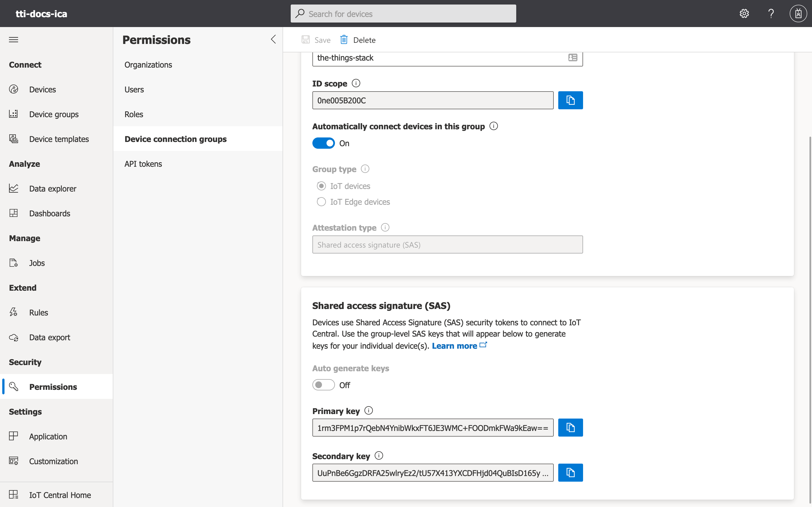
Task: Open Device templates from the sidebar
Action: point(59,139)
